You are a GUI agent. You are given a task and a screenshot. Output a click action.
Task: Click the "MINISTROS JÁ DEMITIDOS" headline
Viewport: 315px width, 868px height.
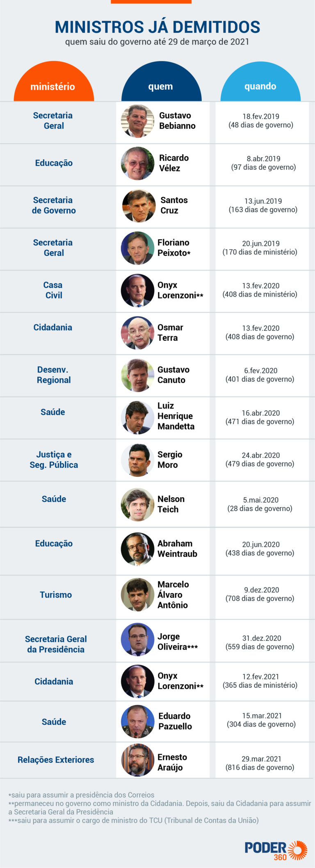157,27
